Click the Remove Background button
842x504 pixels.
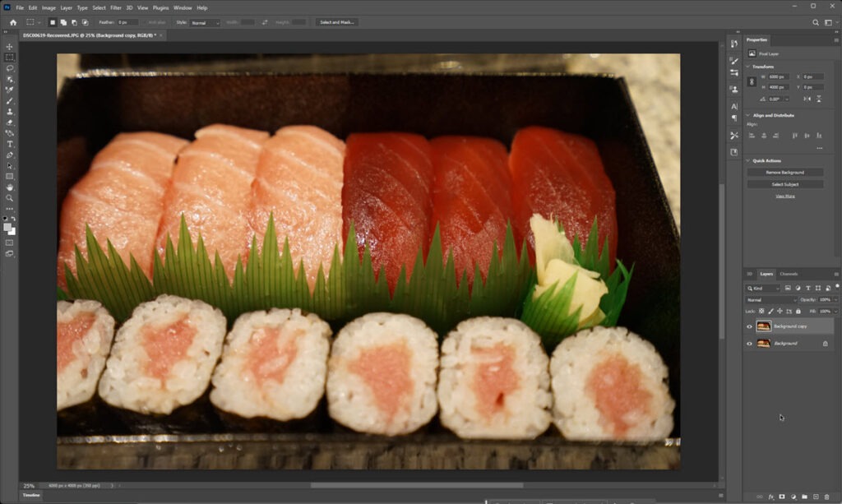click(784, 173)
